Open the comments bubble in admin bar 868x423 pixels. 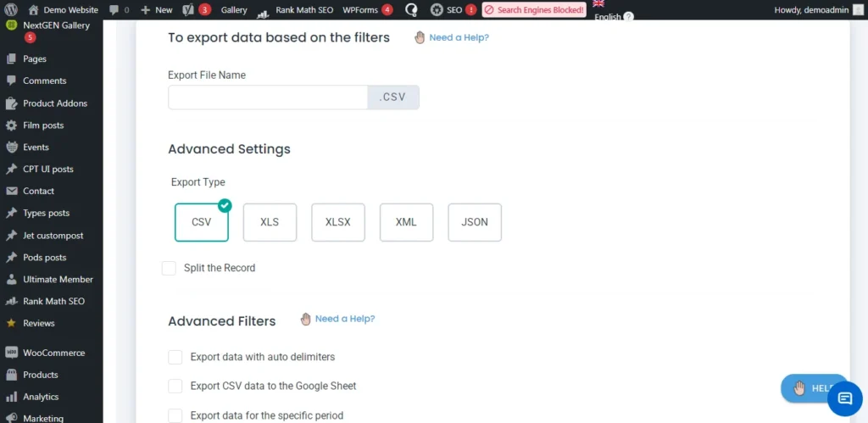[120, 9]
